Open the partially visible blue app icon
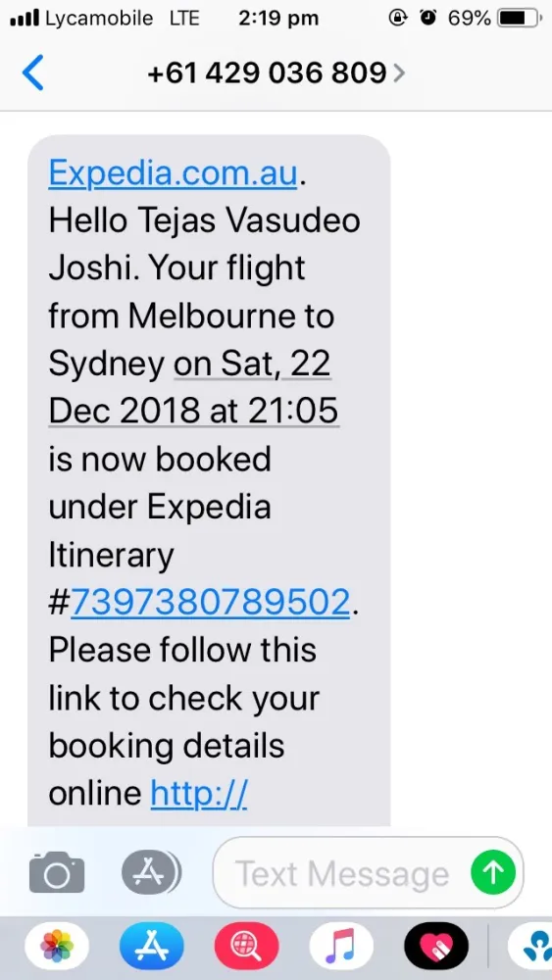This screenshot has height=980, width=552. coord(530,946)
